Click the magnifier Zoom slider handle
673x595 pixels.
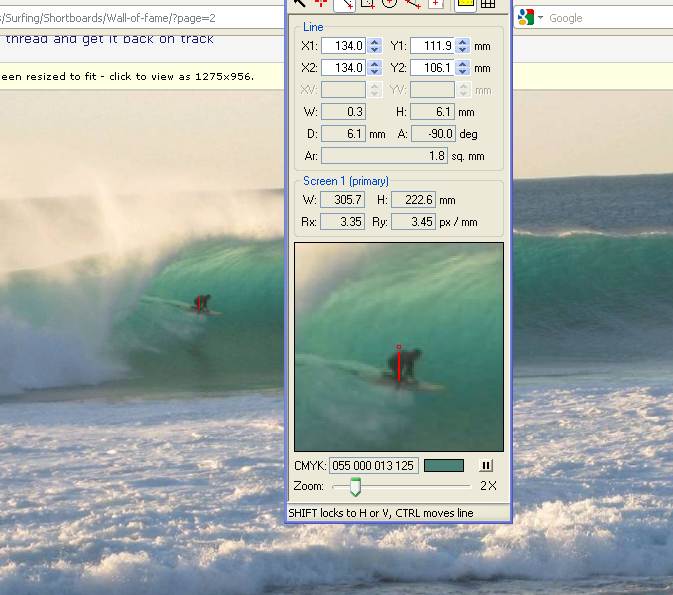354,486
